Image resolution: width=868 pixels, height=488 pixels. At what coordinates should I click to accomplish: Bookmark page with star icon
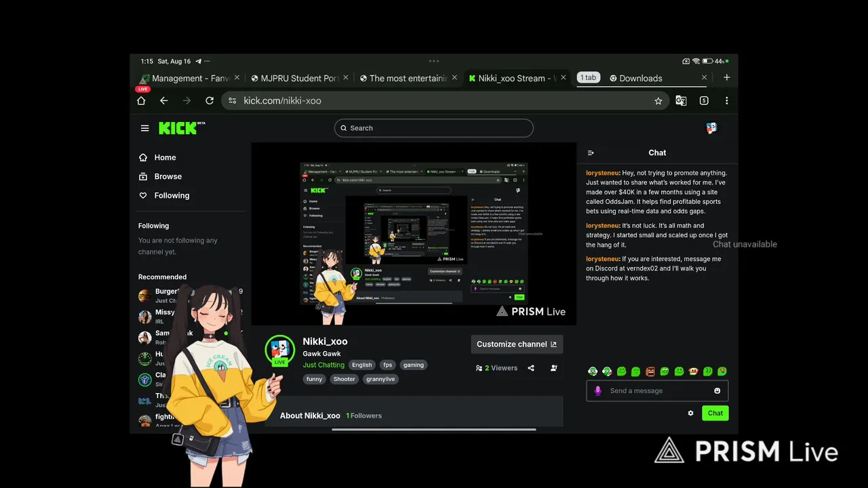(x=658, y=100)
